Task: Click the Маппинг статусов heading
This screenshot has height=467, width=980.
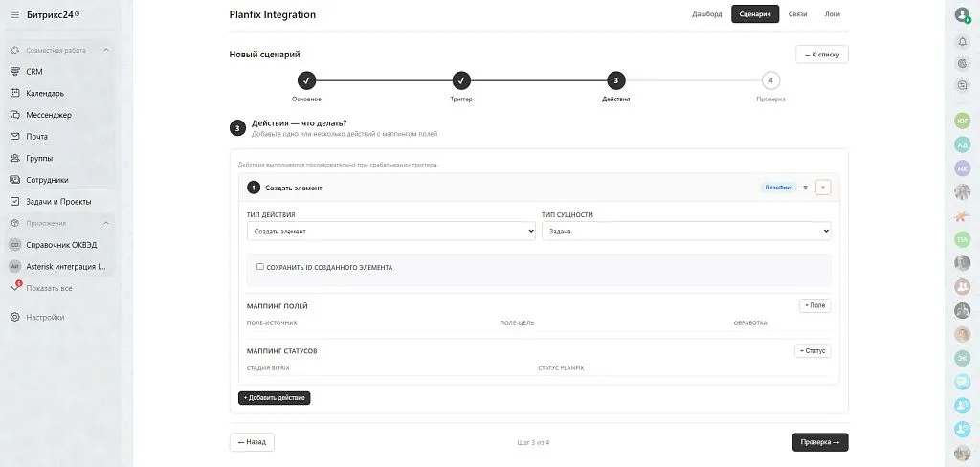Action: click(282, 351)
